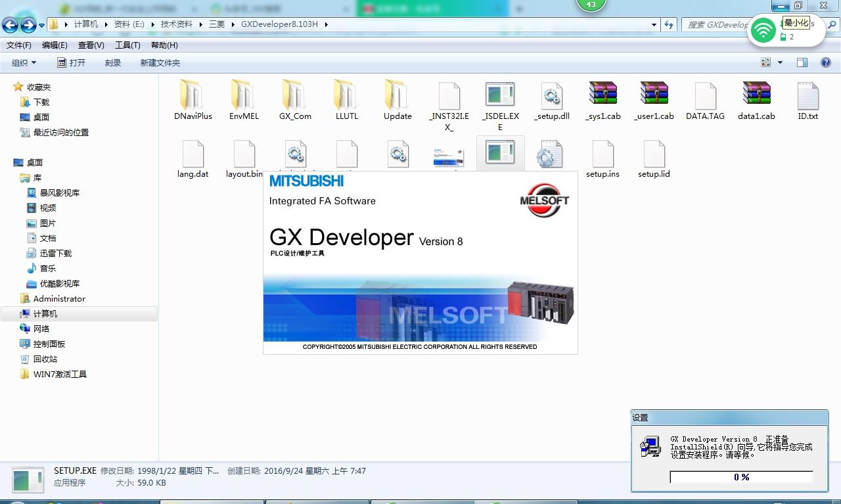The image size is (841, 504).
Task: Open 视频 library in the sidebar
Action: 48,208
